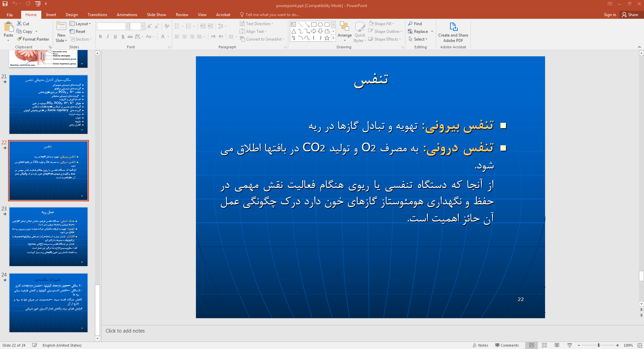
Task: Toggle the Notes pane in the status bar
Action: (481, 345)
